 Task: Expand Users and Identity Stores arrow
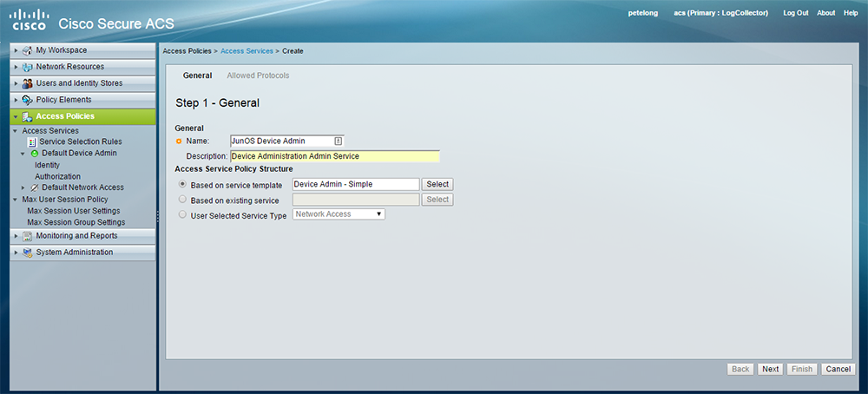[x=16, y=83]
